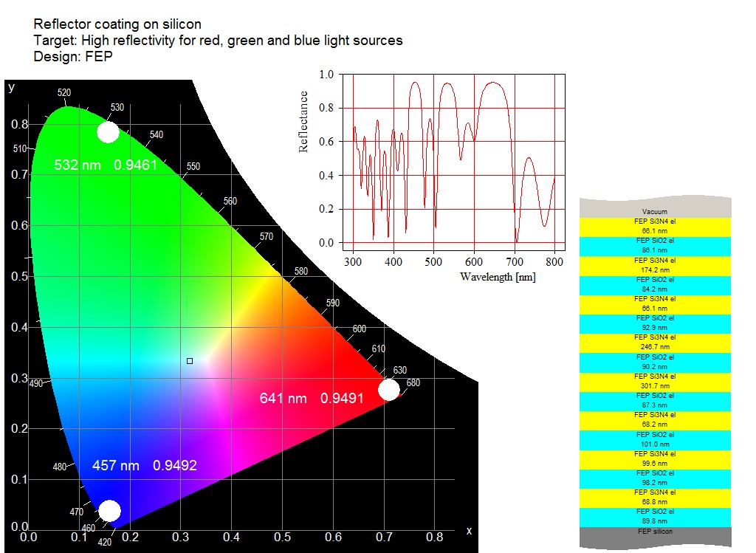Click the '457 nm' label text
Viewport: 756px width, 553px height.
pyautogui.click(x=116, y=465)
